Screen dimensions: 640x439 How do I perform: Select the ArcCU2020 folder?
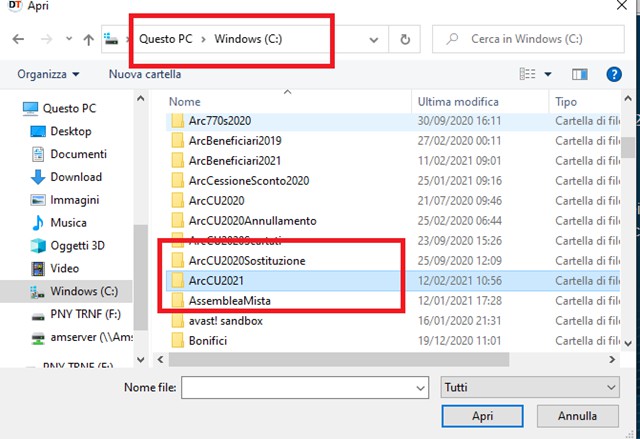coord(216,201)
